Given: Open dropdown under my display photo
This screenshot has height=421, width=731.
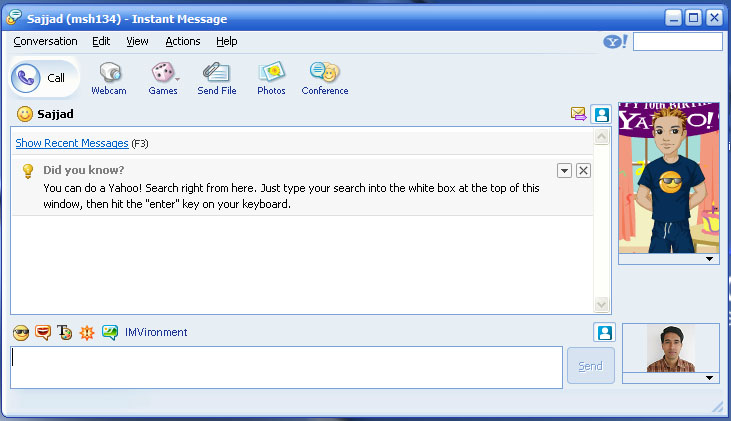Looking at the screenshot, I should (x=709, y=378).
